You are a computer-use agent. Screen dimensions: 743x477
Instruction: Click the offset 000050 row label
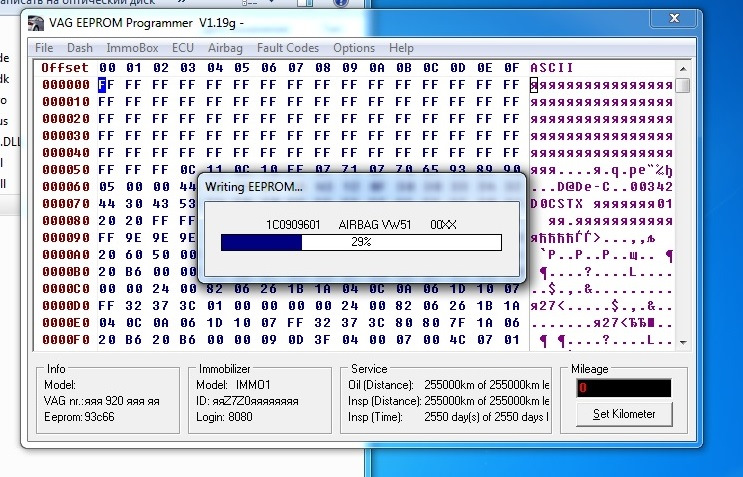pyautogui.click(x=66, y=170)
